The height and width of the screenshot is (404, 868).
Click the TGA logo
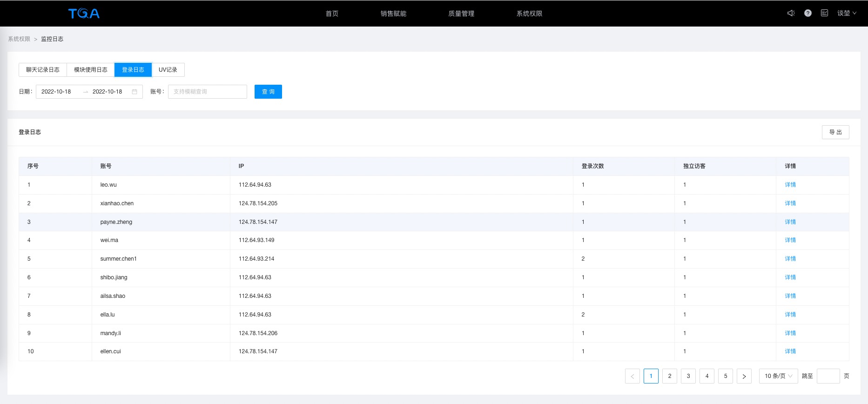(84, 13)
